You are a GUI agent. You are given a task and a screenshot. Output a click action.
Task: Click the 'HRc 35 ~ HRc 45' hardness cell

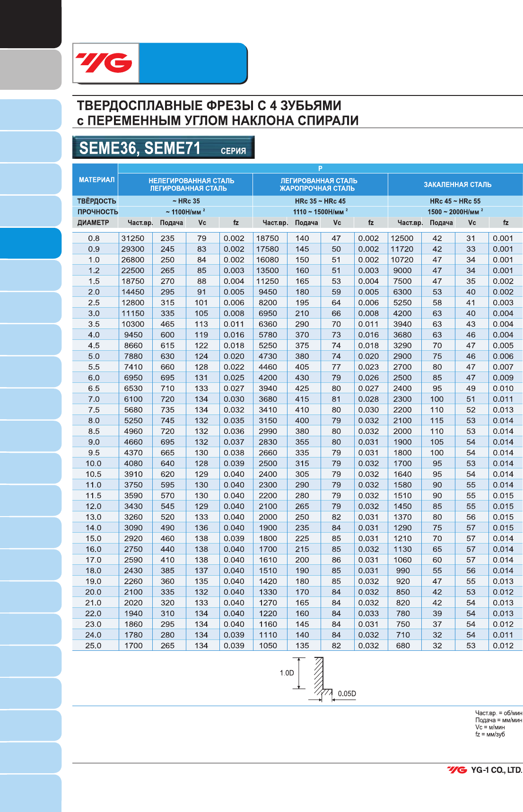point(320,201)
